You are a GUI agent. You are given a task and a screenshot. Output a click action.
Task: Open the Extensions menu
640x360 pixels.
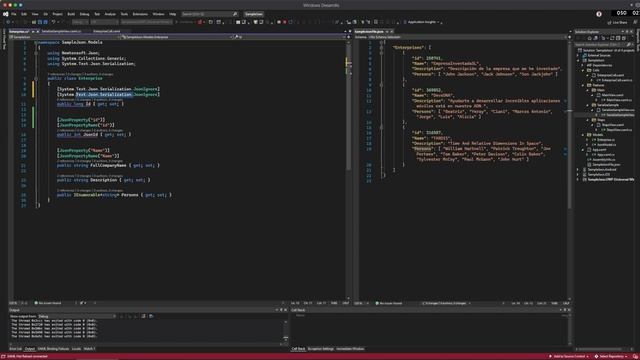140,14
